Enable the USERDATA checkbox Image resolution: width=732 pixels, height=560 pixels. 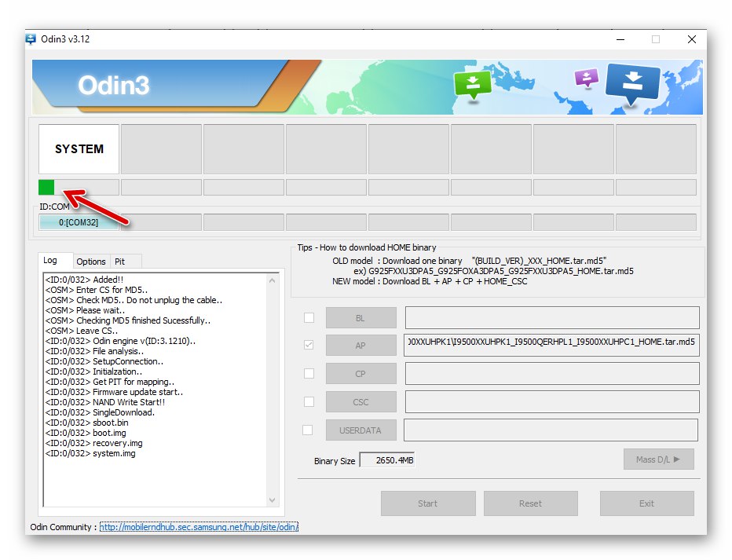click(309, 430)
